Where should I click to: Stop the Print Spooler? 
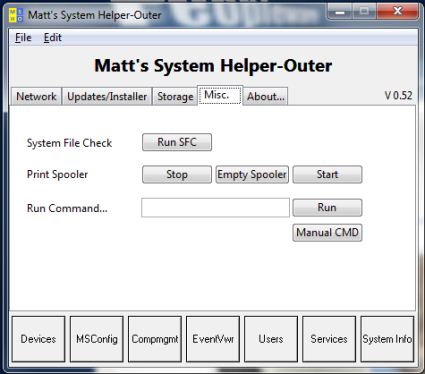click(x=177, y=174)
